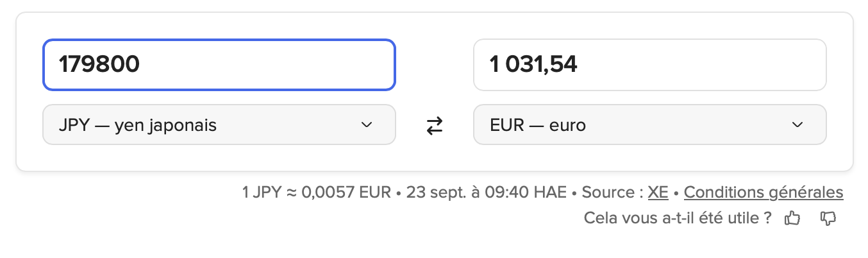The height and width of the screenshot is (258, 868).
Task: Click the amount field containing 179800
Action: pyautogui.click(x=219, y=65)
